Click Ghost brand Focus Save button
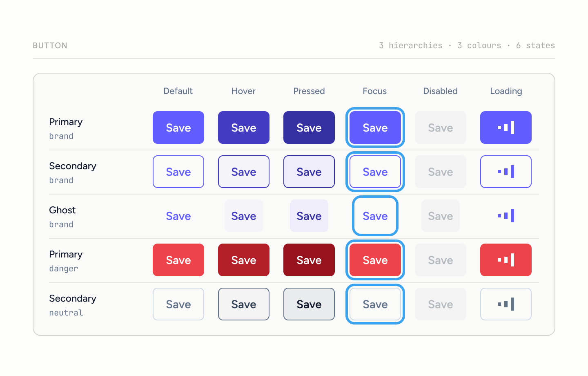 click(375, 216)
